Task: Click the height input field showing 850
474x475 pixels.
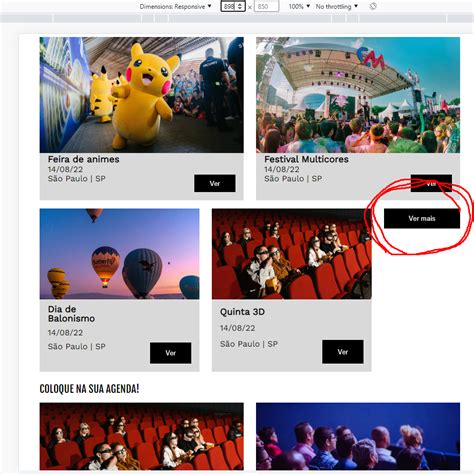Action: [x=266, y=6]
